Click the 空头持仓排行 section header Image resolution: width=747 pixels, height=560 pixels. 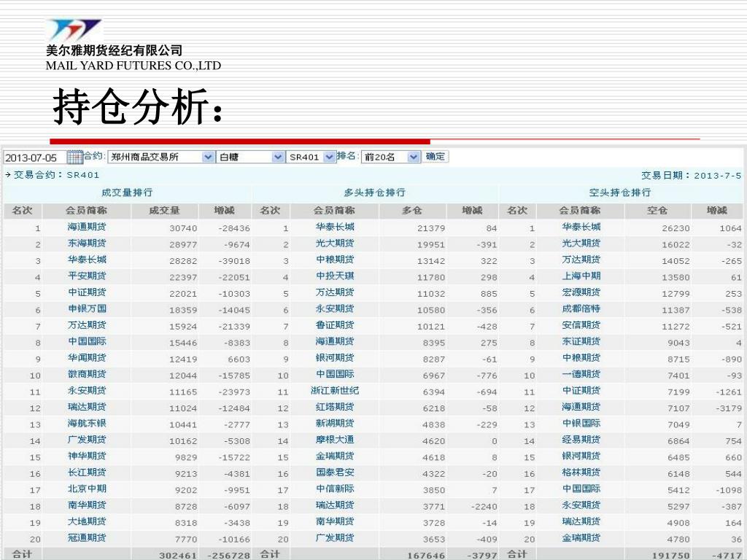[620, 192]
